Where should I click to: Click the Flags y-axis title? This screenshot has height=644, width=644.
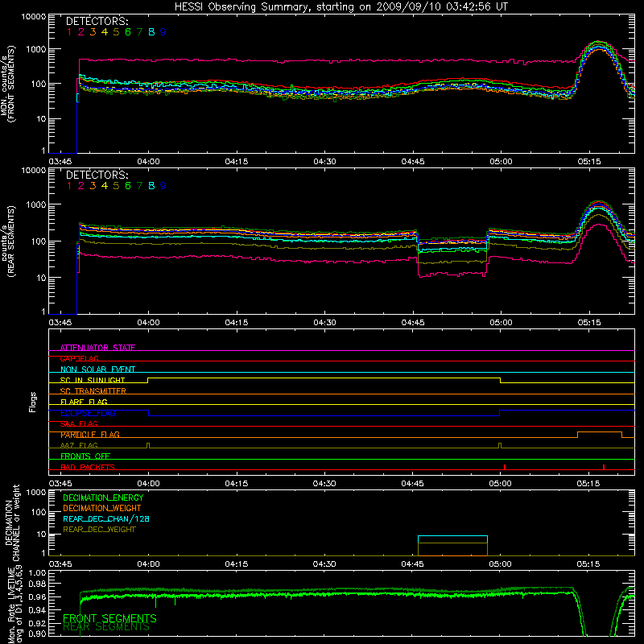[33, 402]
